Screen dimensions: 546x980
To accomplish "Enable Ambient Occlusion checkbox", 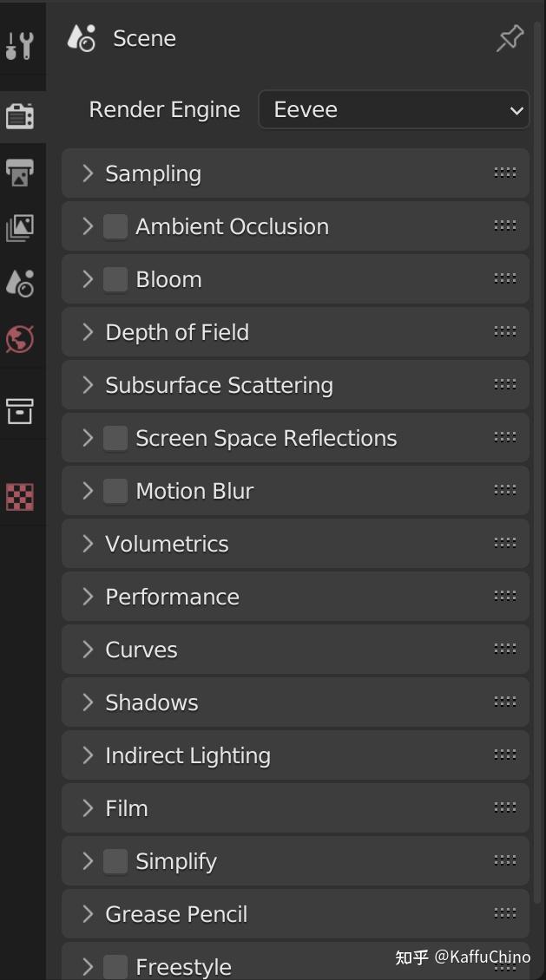I will (115, 226).
